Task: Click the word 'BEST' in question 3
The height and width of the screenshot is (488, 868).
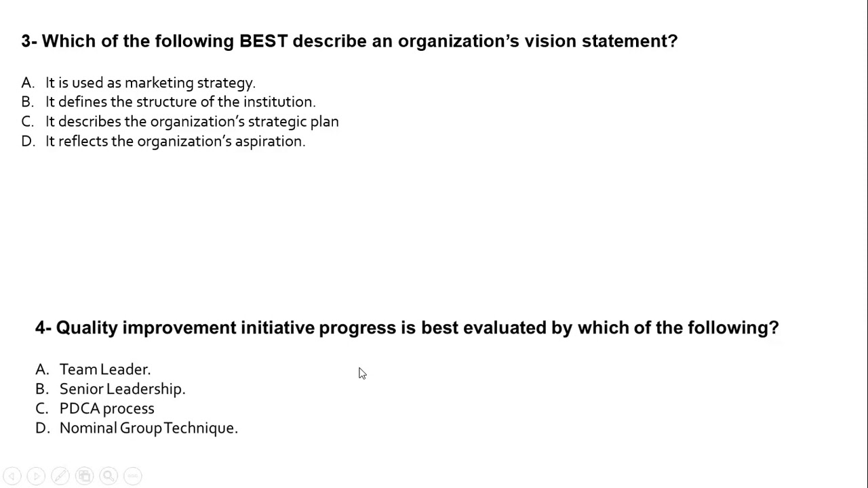Action: coord(264,41)
